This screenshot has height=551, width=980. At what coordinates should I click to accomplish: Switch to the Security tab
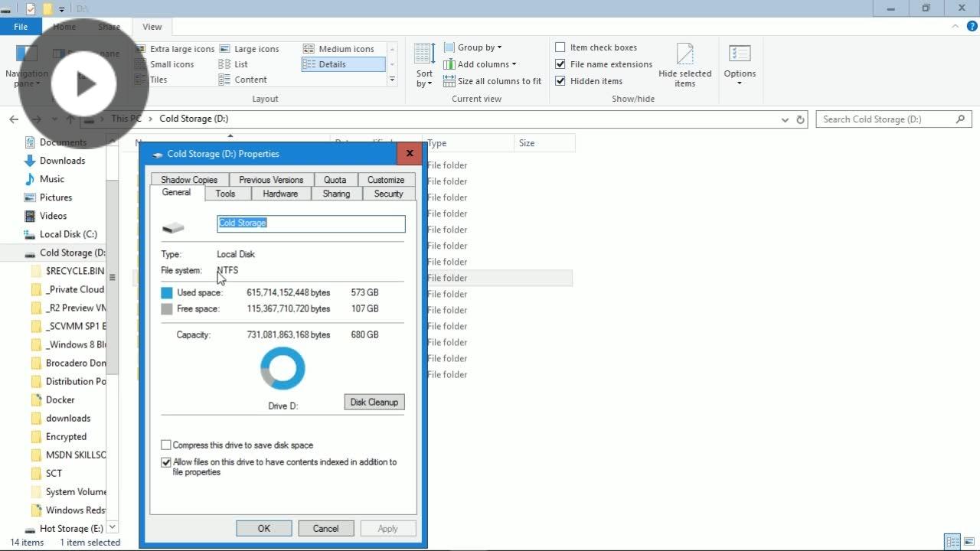click(x=388, y=194)
